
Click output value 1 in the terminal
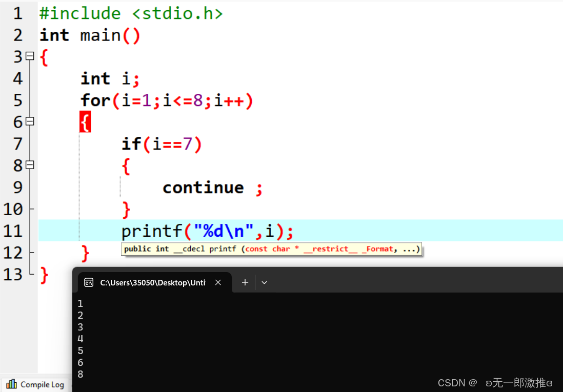click(81, 304)
